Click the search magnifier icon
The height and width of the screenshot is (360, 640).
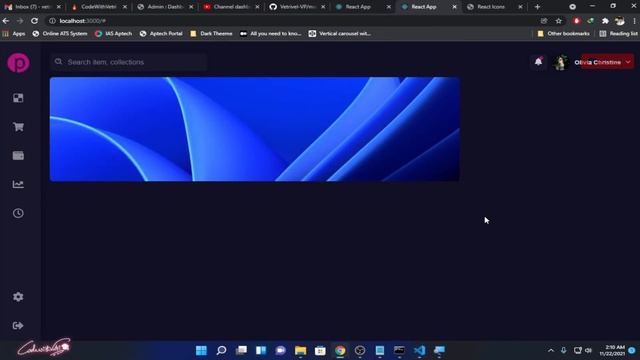[59, 62]
